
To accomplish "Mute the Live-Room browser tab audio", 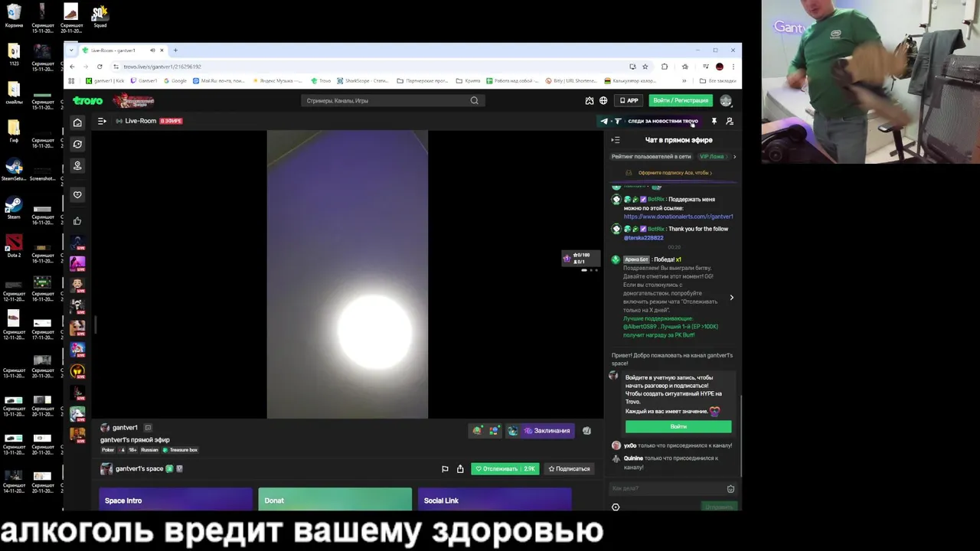I will point(152,51).
